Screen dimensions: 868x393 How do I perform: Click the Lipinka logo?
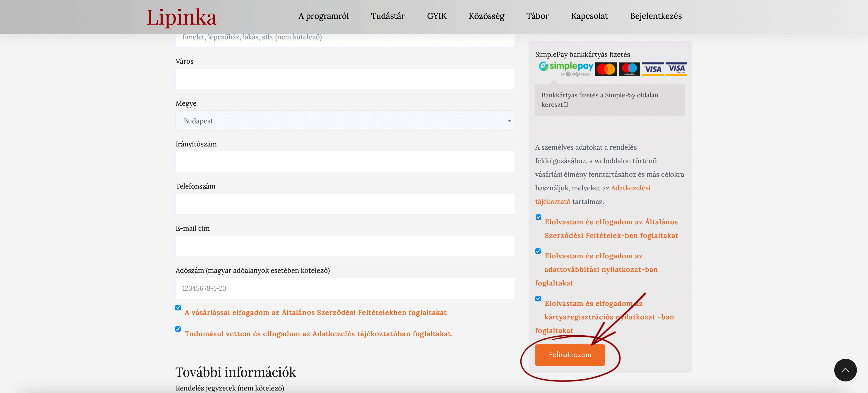(181, 17)
